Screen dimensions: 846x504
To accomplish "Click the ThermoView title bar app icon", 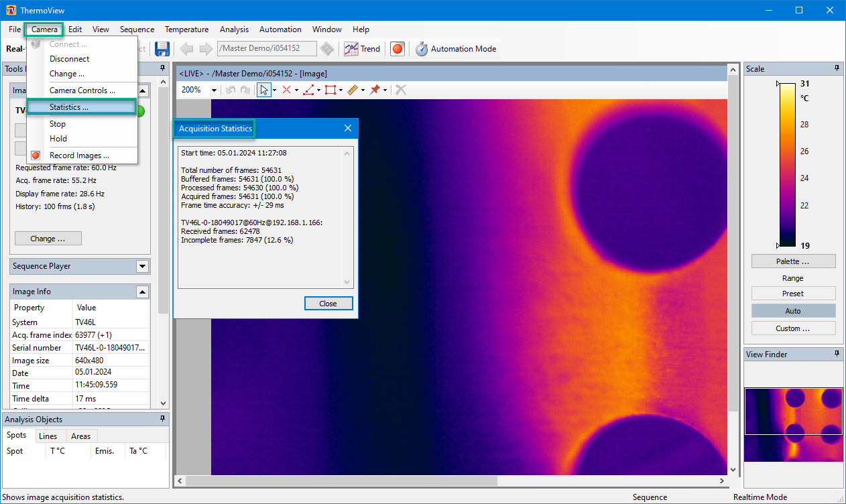I will 10,10.
